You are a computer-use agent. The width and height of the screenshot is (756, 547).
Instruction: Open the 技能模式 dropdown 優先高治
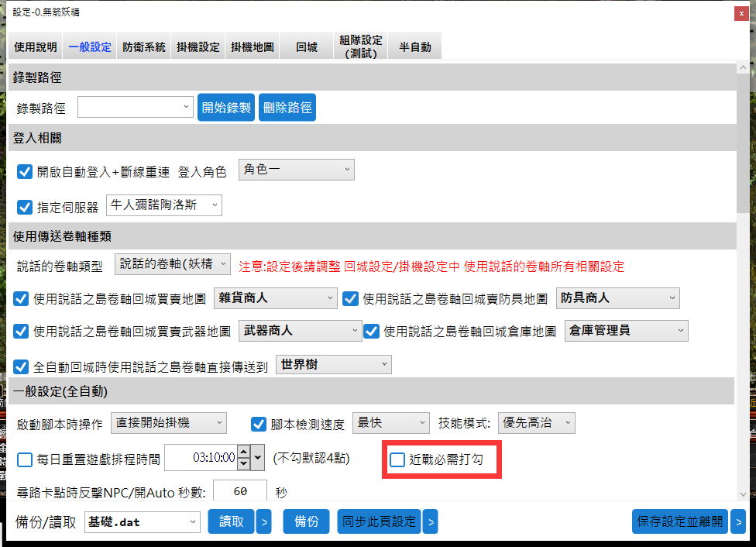[x=537, y=423]
